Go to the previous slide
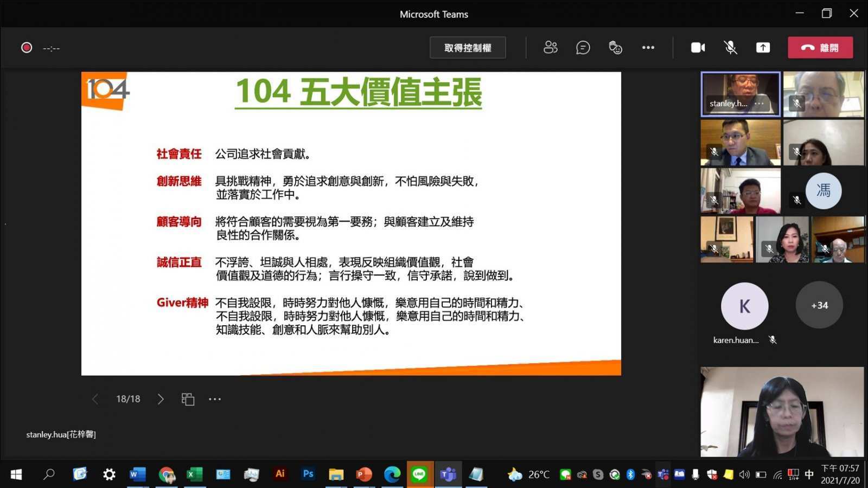The image size is (868, 488). [95, 399]
